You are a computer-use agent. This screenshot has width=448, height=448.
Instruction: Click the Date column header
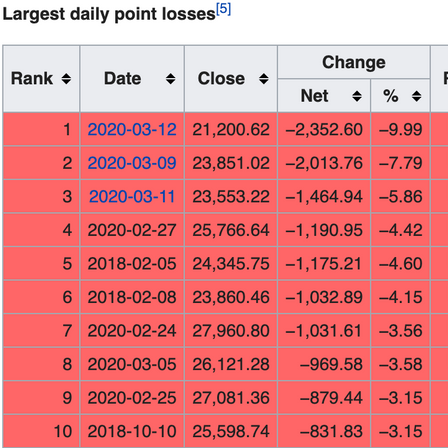click(132, 79)
